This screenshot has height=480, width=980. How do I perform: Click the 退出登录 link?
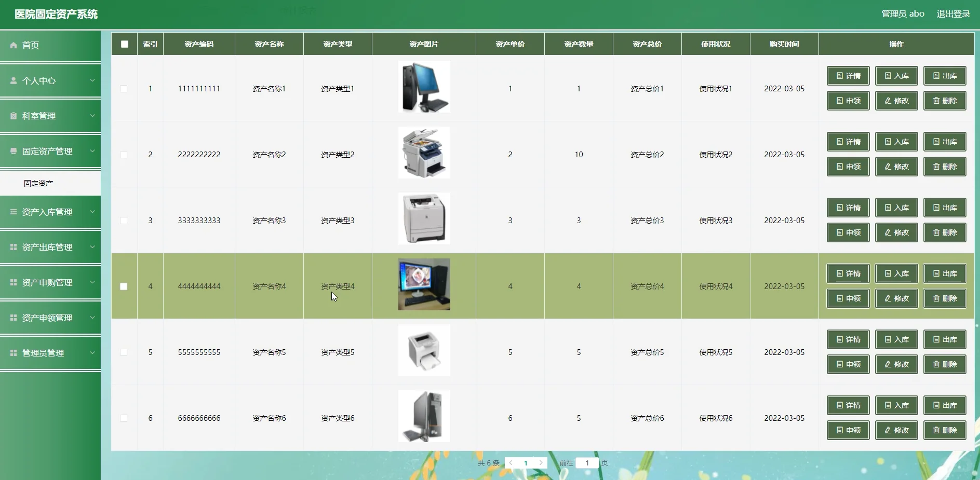(953, 14)
